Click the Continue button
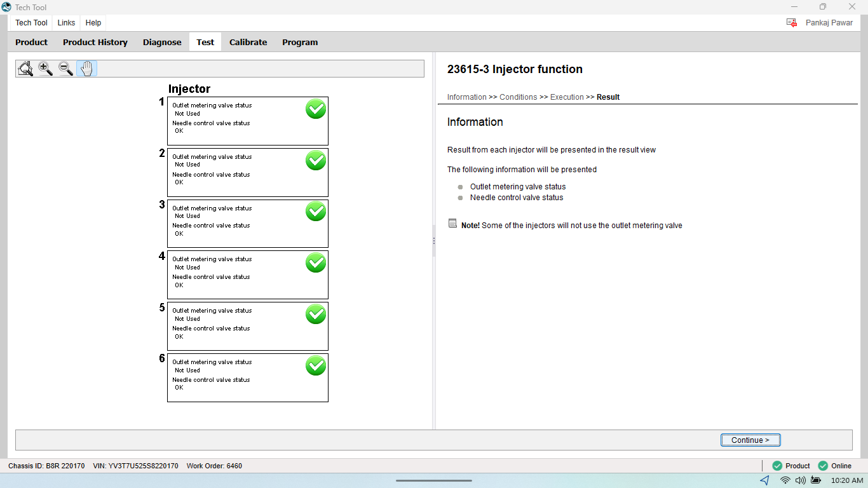The height and width of the screenshot is (488, 868). pyautogui.click(x=750, y=440)
